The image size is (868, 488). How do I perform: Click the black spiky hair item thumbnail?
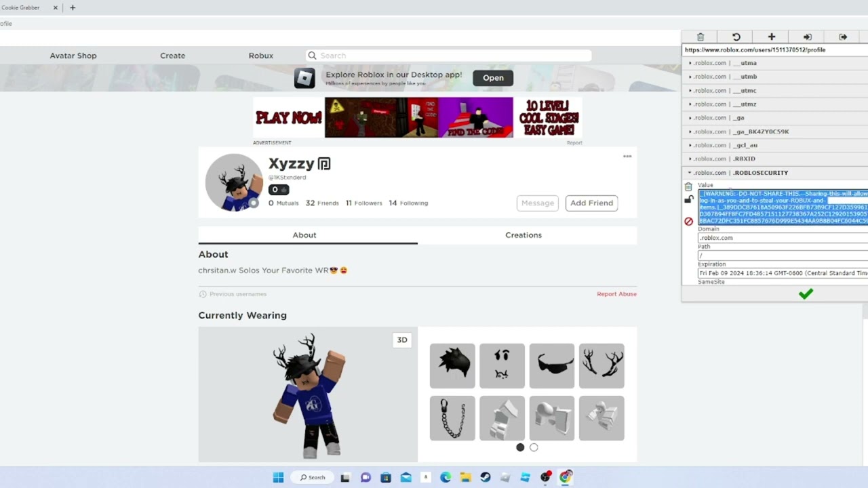coord(452,366)
